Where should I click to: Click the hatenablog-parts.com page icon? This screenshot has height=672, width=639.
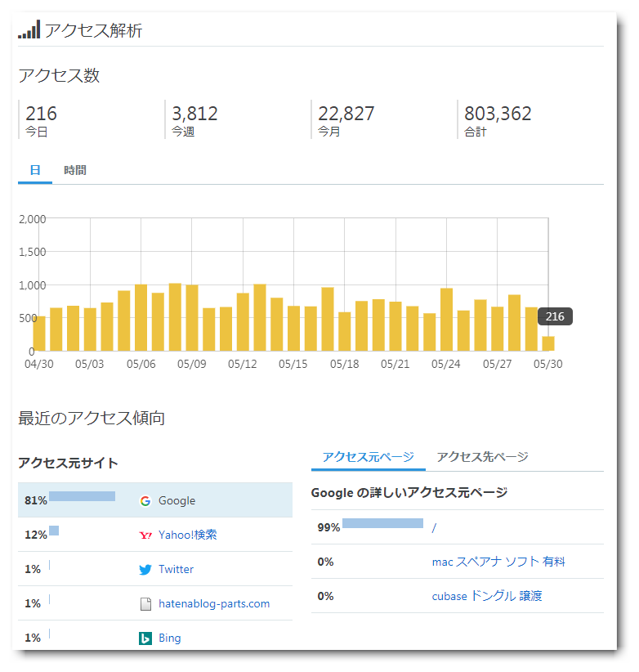[145, 604]
